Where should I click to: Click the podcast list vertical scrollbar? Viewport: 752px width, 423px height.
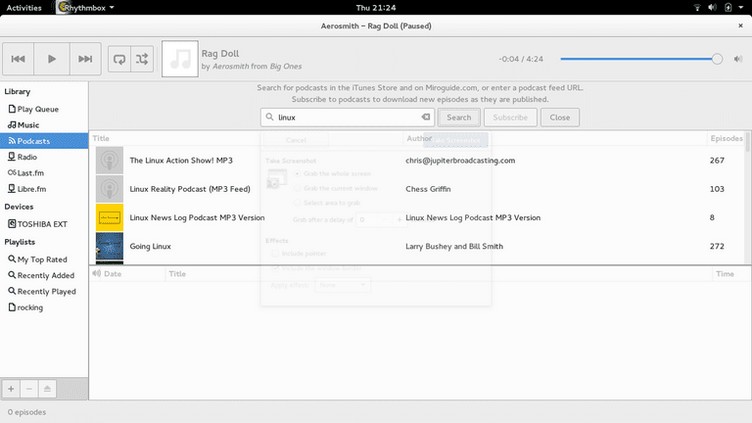(x=748, y=197)
